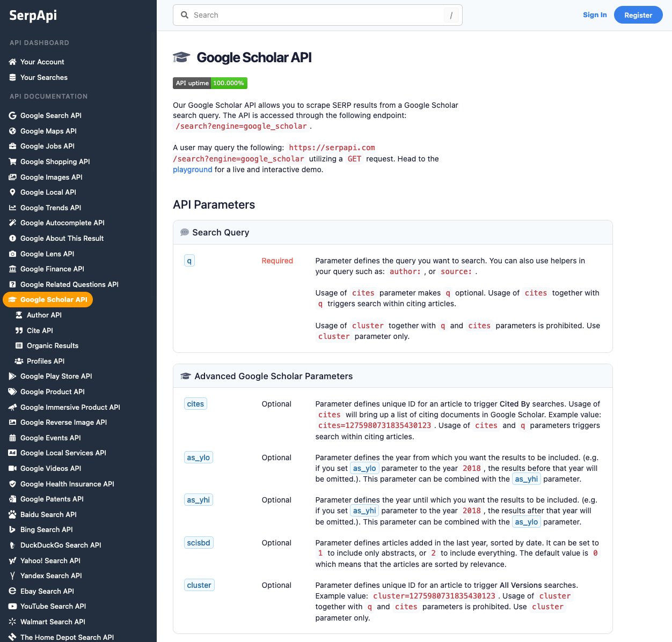Click the bank icon for Google Finance API
The width and height of the screenshot is (672, 642).
[x=12, y=269]
